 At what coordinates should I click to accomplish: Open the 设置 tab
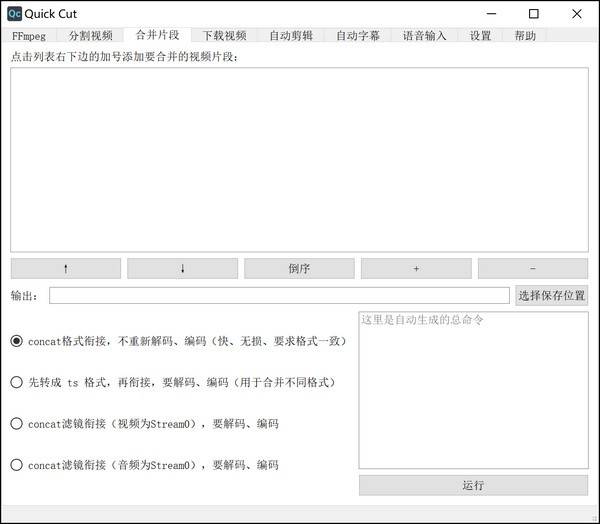(480, 36)
